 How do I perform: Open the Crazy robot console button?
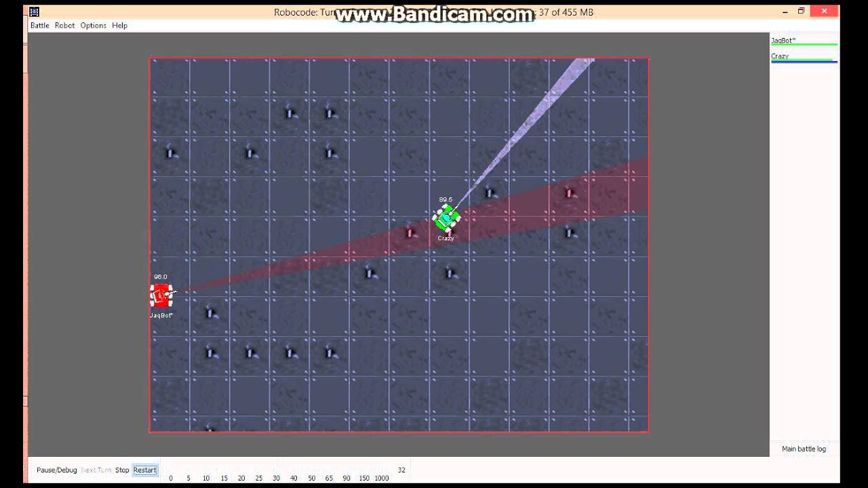click(x=804, y=58)
